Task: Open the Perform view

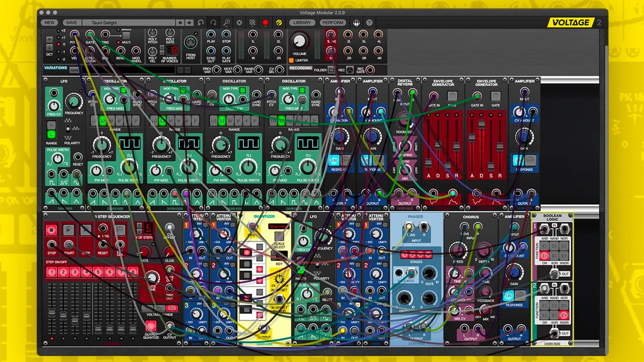Action: (332, 23)
